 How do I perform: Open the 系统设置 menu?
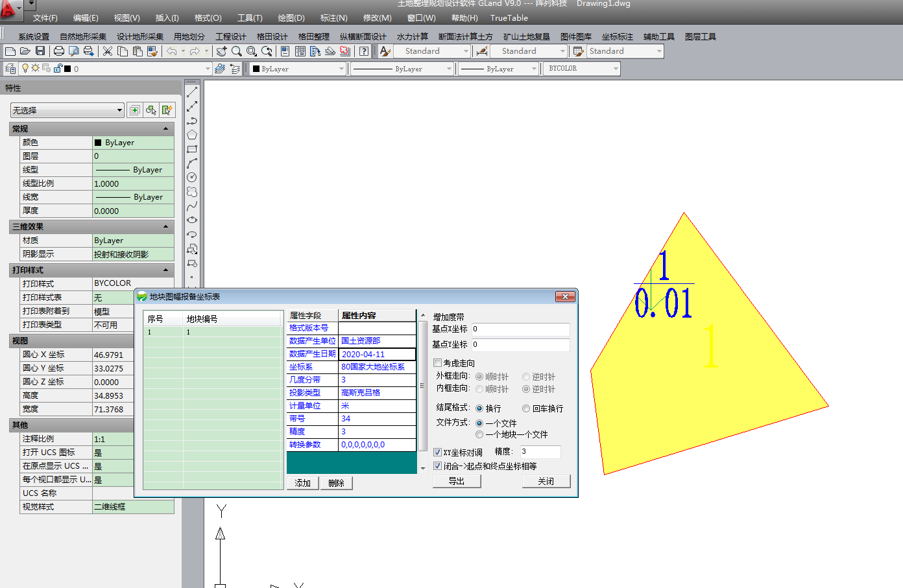[x=34, y=37]
